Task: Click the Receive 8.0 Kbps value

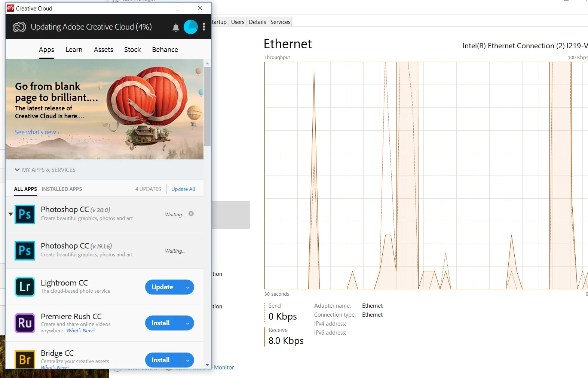Action: [x=286, y=341]
